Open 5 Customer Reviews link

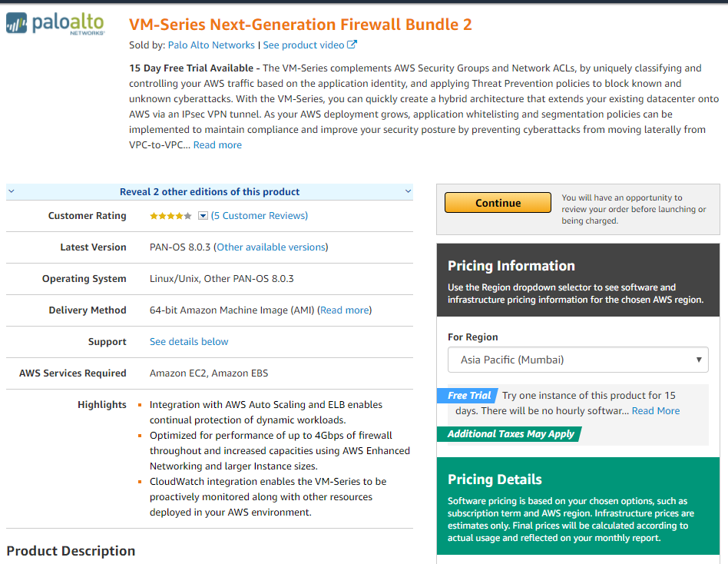point(260,216)
